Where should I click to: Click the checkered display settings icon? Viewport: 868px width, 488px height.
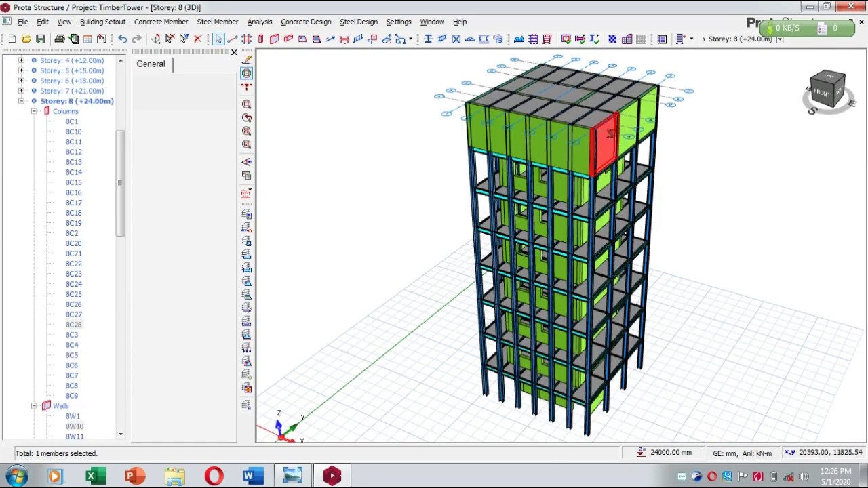612,39
